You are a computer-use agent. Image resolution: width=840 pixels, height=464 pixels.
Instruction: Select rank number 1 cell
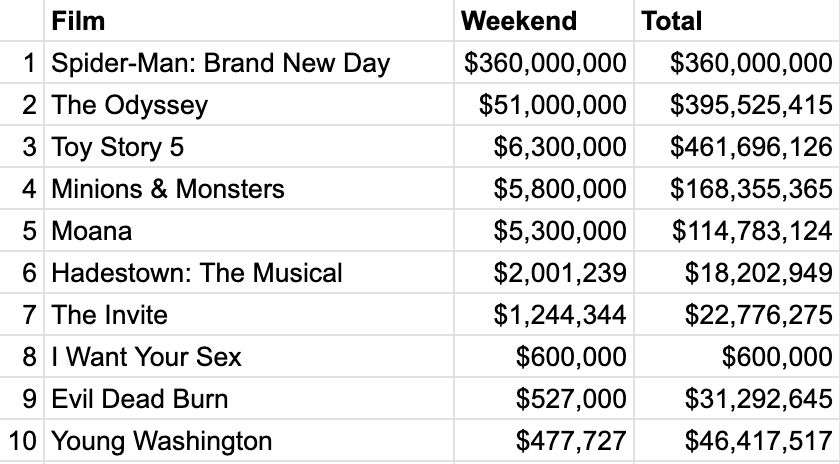coord(22,63)
